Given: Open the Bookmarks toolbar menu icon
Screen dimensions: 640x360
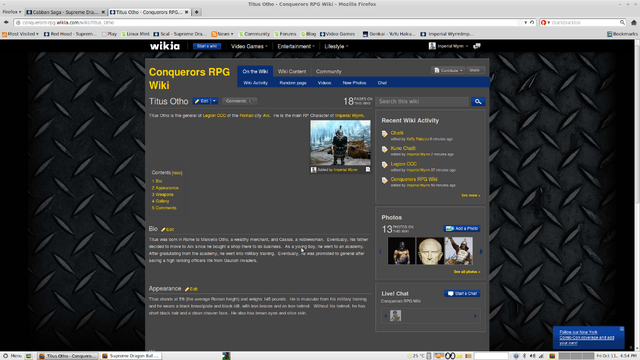Looking at the screenshot, I should [609, 34].
